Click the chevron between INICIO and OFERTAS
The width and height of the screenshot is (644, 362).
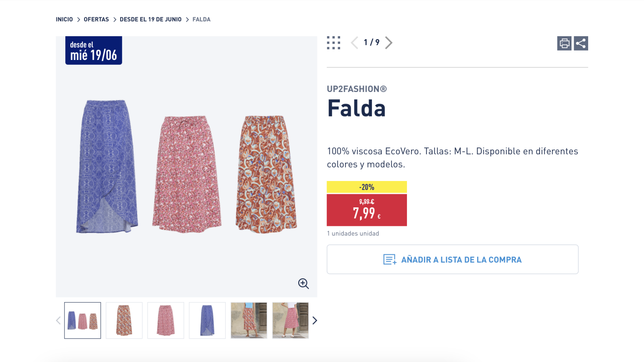point(79,19)
